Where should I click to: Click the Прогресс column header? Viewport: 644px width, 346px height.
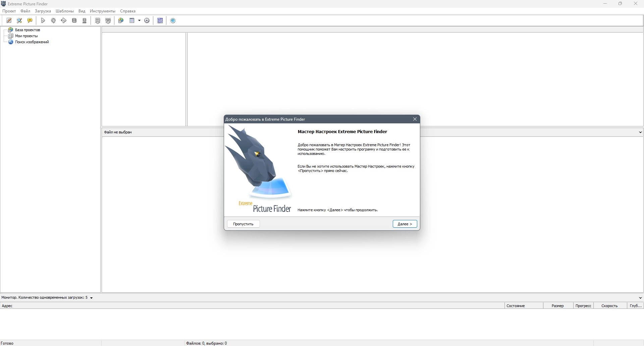click(x=583, y=306)
